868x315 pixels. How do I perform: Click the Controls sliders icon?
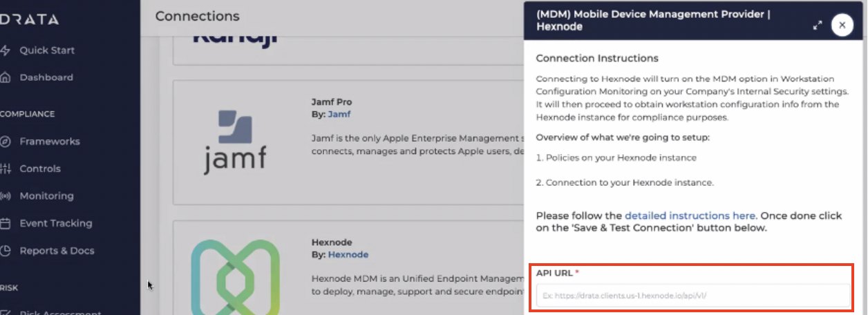click(x=6, y=169)
